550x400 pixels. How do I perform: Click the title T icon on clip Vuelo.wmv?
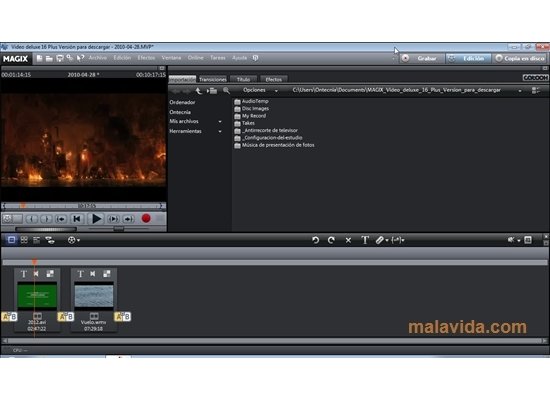pyautogui.click(x=80, y=274)
